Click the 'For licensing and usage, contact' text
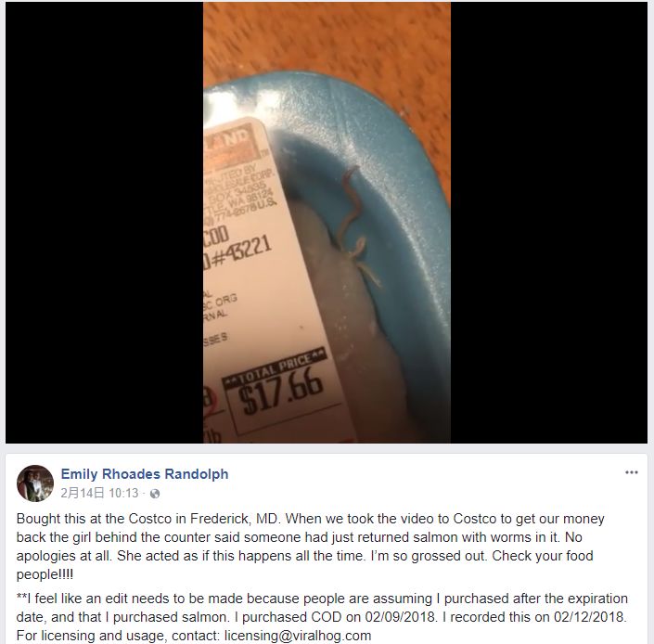Viewport: 654px width, 644px height. point(118,636)
